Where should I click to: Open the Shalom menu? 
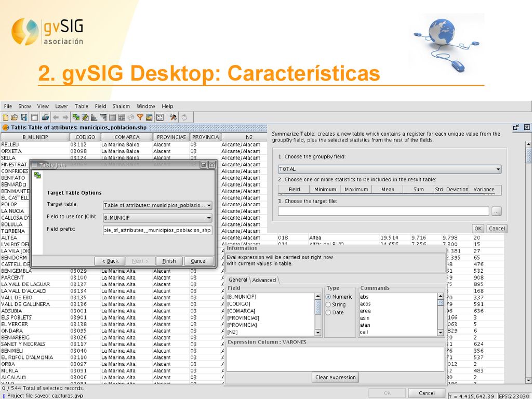pos(121,106)
